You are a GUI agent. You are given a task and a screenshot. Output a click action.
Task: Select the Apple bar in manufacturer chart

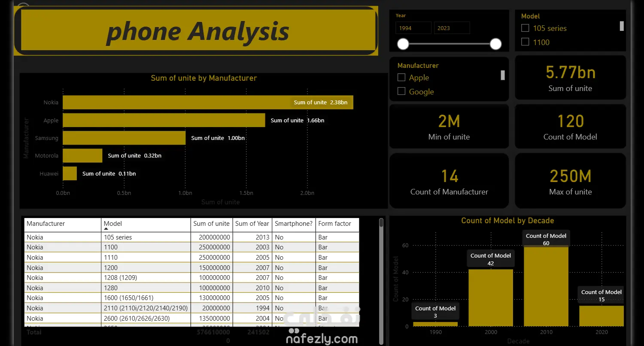[x=164, y=120]
